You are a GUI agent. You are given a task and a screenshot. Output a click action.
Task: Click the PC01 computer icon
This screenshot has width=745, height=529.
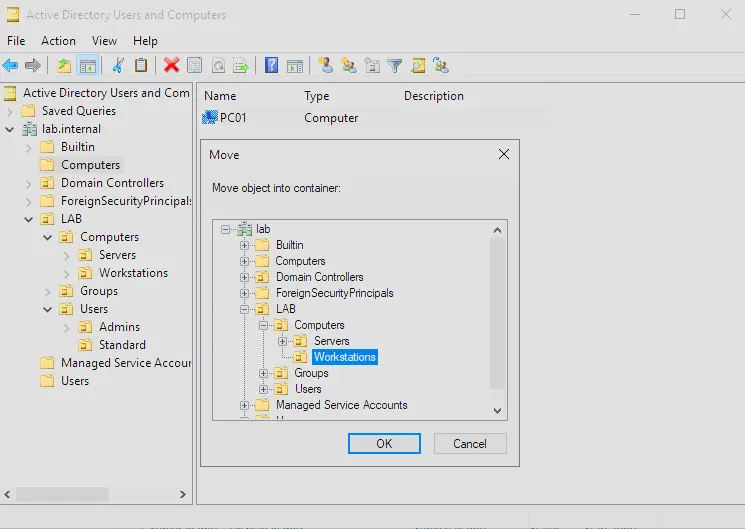[x=210, y=117]
